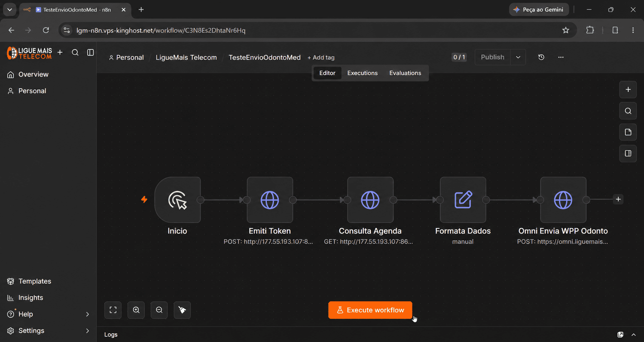Open Chrome three-dot menu
644x342 pixels.
[633, 30]
